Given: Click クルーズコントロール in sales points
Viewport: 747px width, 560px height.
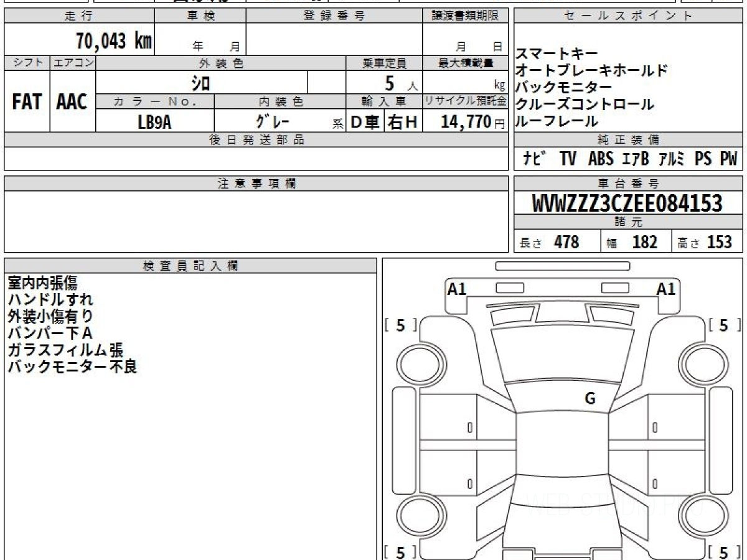Looking at the screenshot, I should pyautogui.click(x=585, y=104).
